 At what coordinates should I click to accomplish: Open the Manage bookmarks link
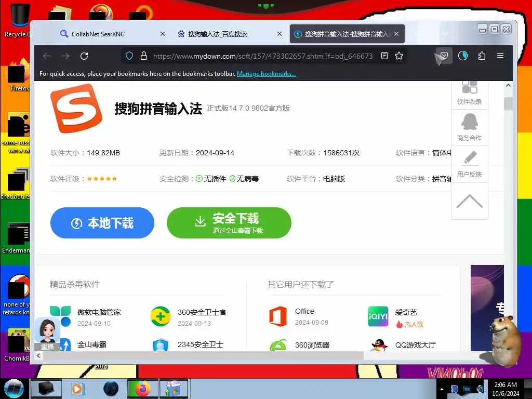(267, 74)
